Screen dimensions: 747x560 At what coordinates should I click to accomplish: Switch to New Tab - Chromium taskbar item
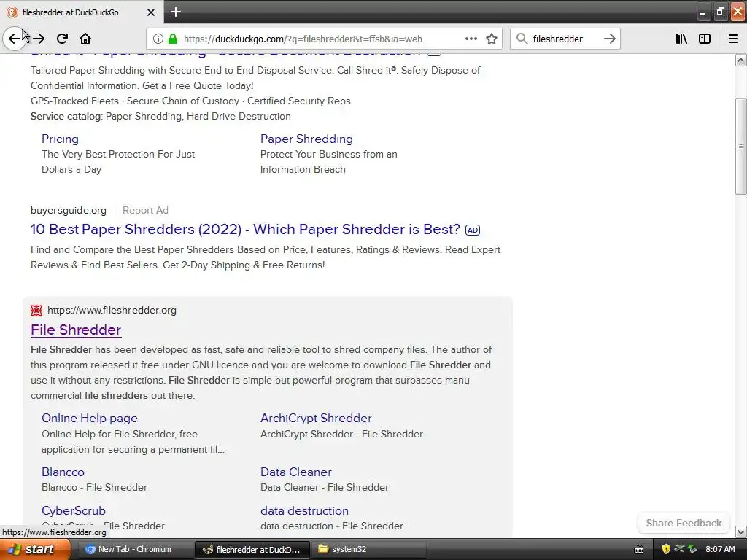(134, 550)
